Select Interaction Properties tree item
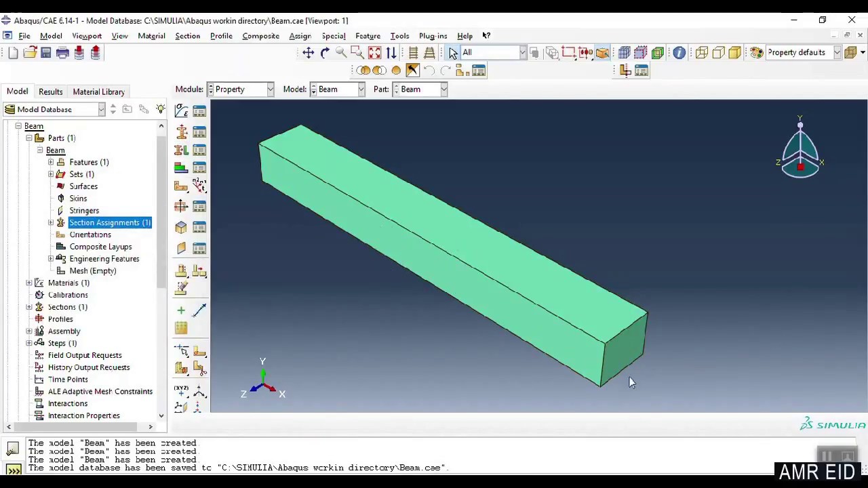 (x=84, y=415)
